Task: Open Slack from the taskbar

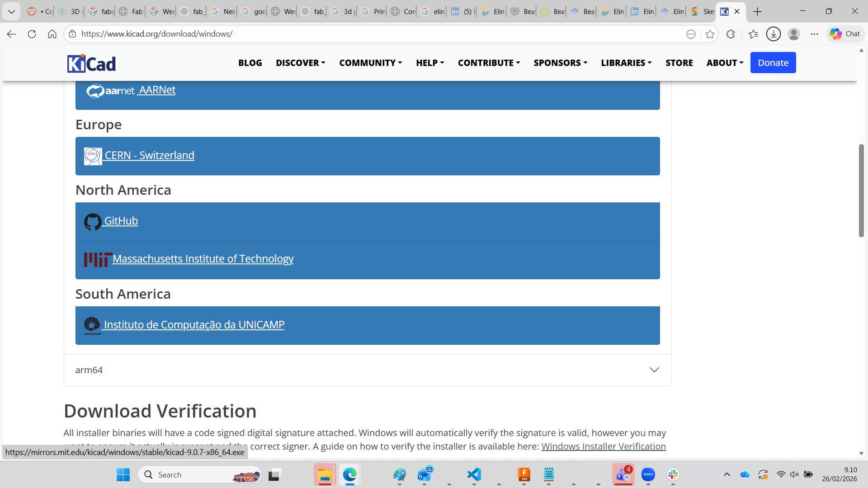Action: coord(674,474)
